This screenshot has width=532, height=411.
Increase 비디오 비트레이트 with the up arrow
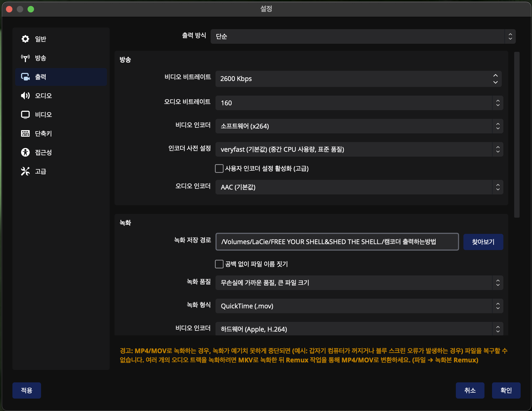495,76
